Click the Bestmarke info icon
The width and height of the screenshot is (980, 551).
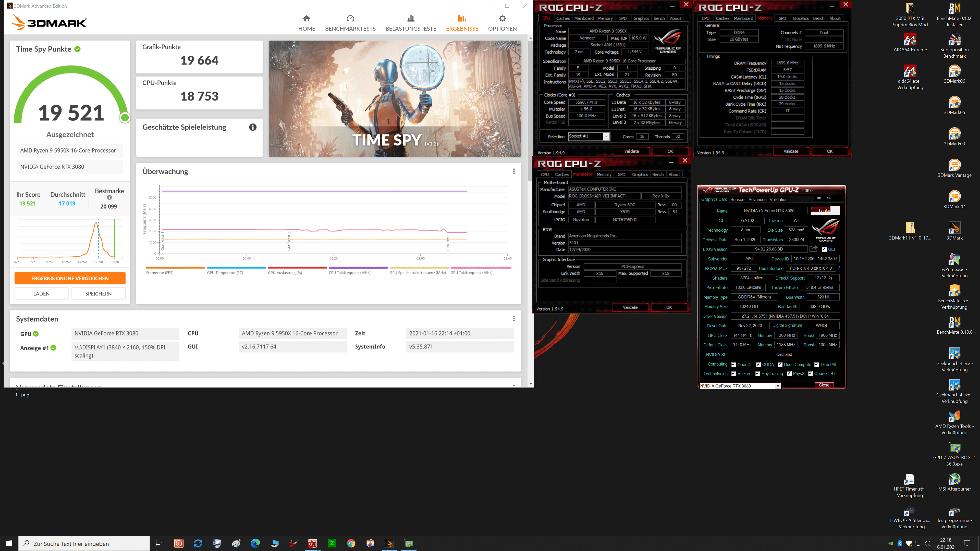109,197
